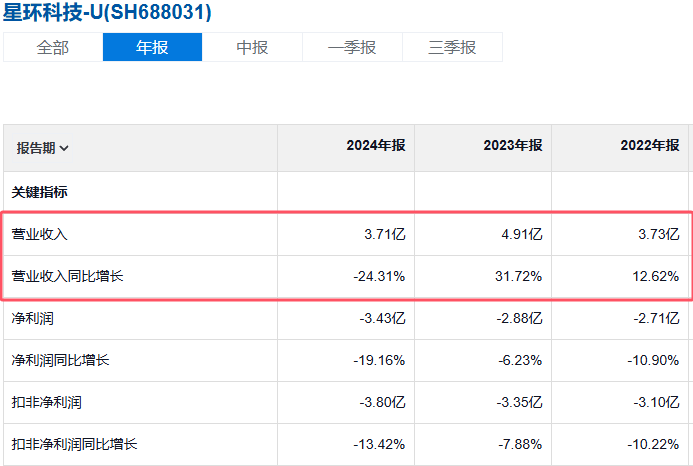
Task: Select the 4.91亿 revenue value
Action: pos(522,234)
